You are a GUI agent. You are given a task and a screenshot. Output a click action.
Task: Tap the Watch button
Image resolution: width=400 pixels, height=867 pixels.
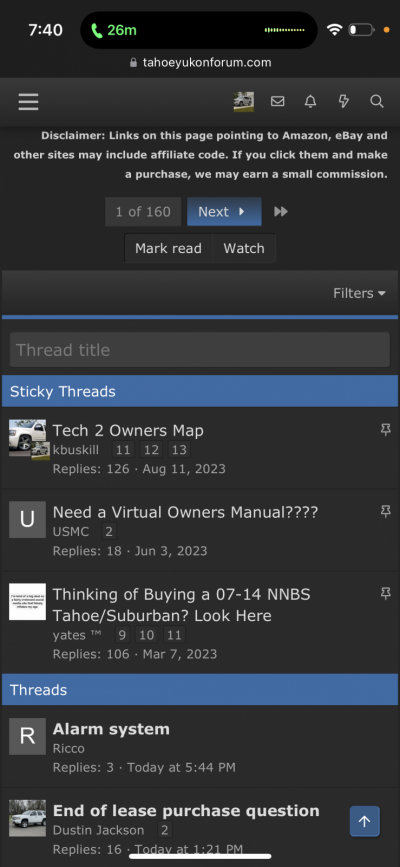point(244,248)
